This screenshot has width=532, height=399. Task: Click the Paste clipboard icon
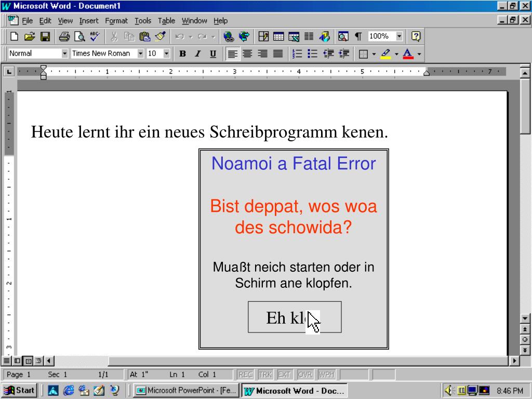[x=145, y=36]
